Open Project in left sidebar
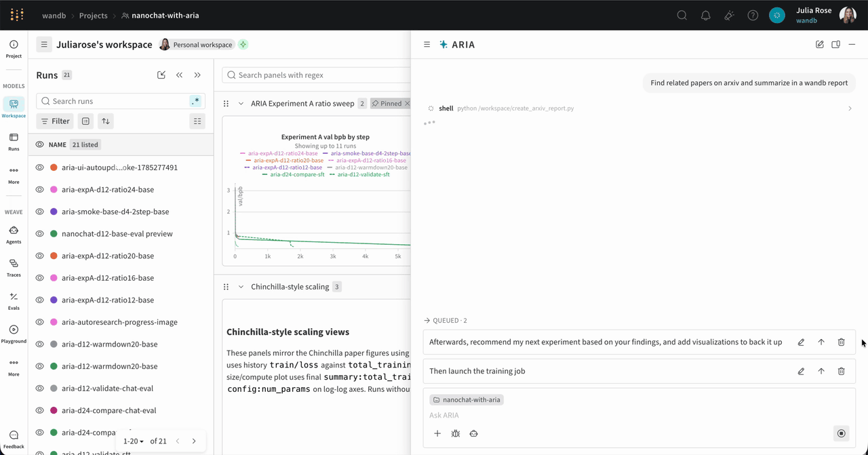This screenshot has width=868, height=455. tap(14, 48)
